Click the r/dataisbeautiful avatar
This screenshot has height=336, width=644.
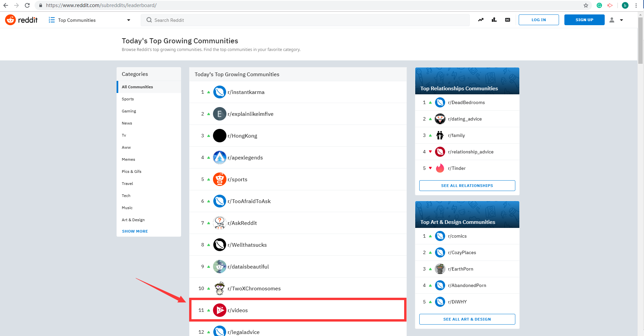(x=220, y=267)
